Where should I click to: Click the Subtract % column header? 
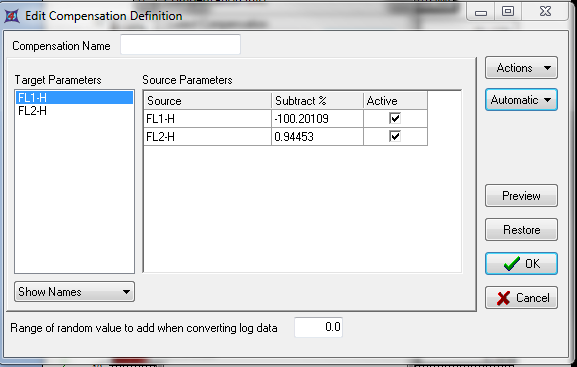317,100
